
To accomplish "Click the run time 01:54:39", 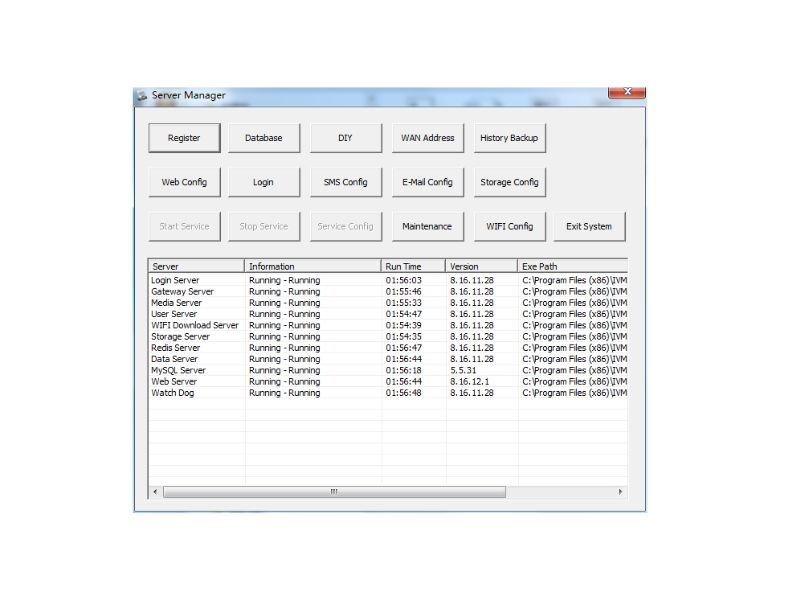I will coord(404,325).
